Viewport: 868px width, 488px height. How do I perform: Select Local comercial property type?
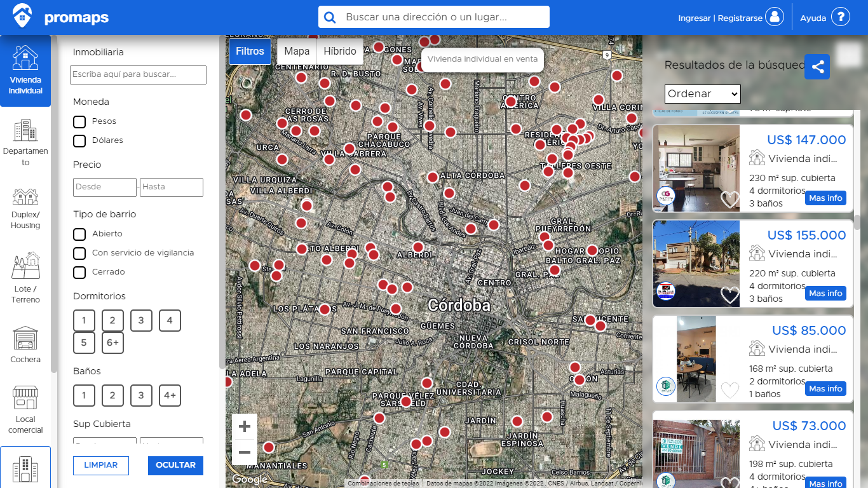(25, 410)
